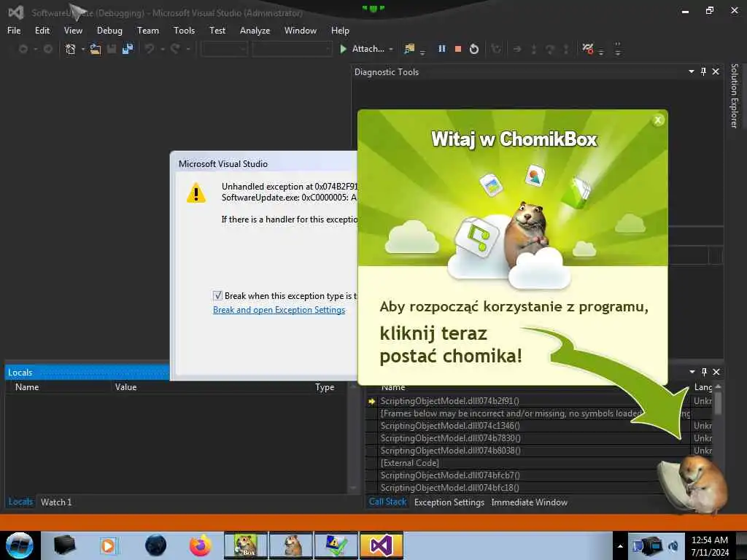Open the Edit menu
The width and height of the screenshot is (747, 560).
click(42, 31)
